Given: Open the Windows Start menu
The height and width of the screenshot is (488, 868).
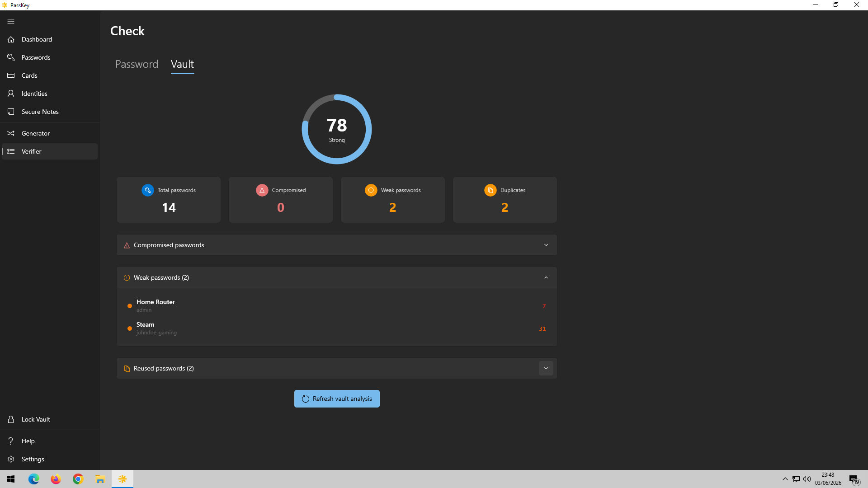Looking at the screenshot, I should tap(11, 479).
